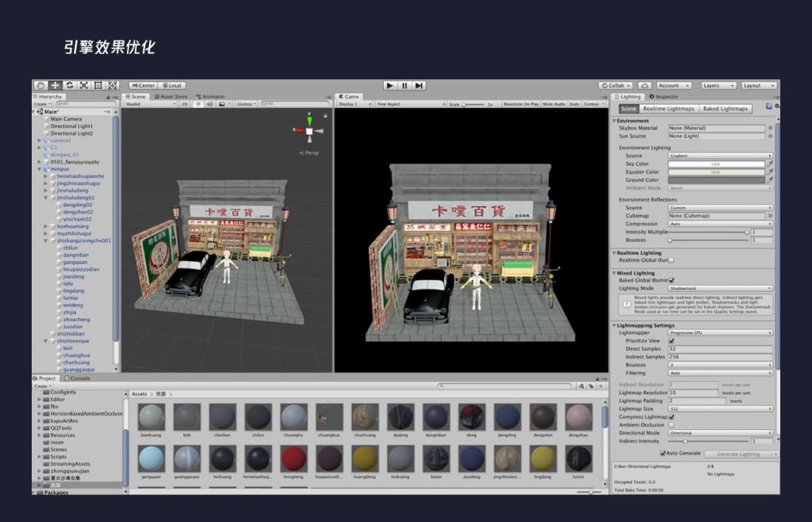Open the Console tab
Viewport: 812px width, 522px height.
[78, 378]
